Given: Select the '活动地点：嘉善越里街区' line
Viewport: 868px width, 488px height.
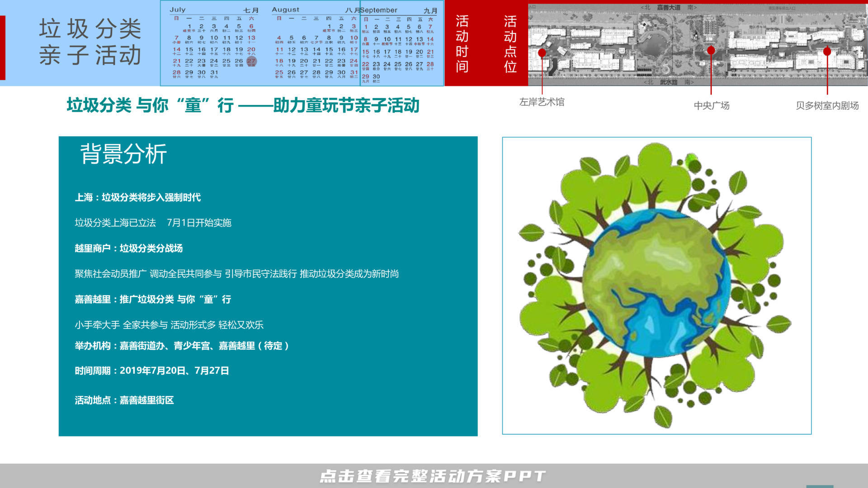Looking at the screenshot, I should pos(124,400).
